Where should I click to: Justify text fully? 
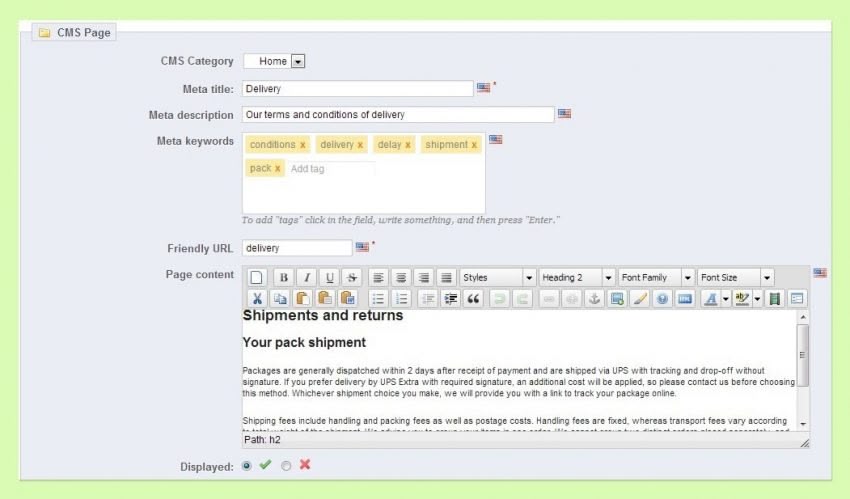pyautogui.click(x=447, y=277)
